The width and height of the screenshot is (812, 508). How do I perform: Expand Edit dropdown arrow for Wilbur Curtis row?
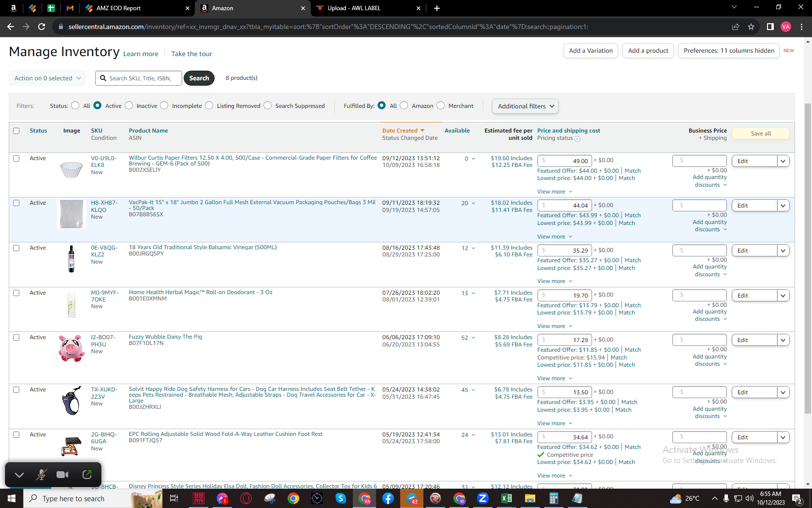[x=783, y=161]
